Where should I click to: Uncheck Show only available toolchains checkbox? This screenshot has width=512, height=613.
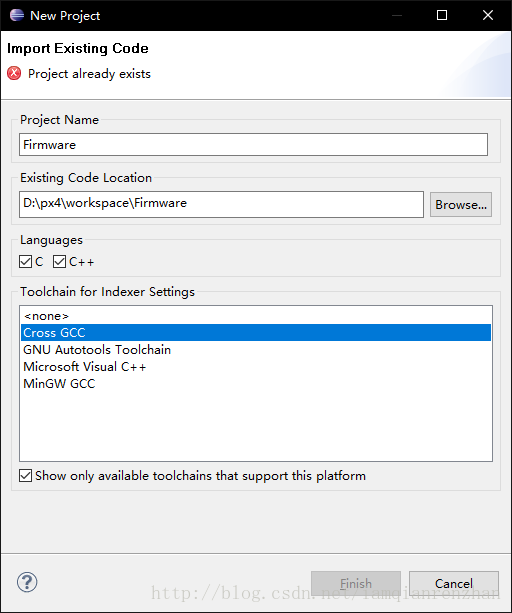(25, 475)
